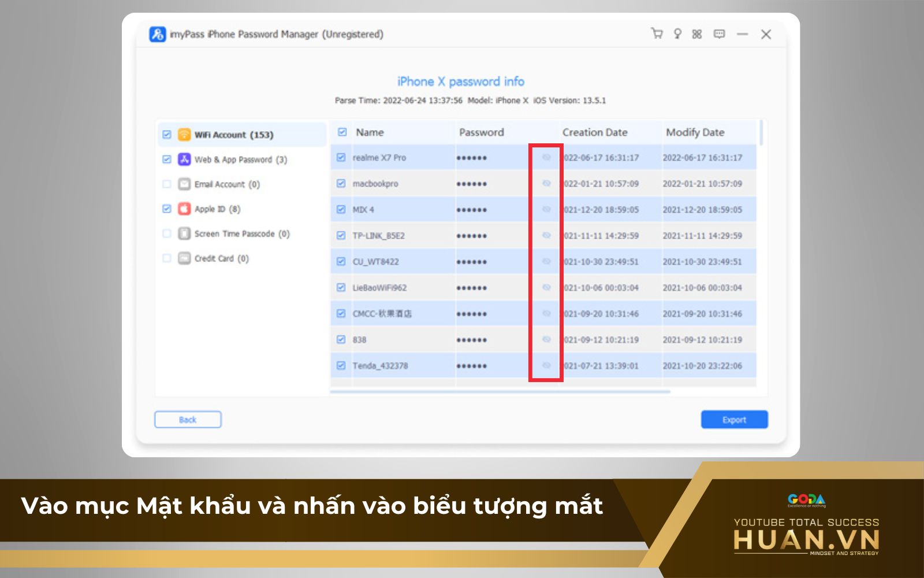Screen dimensions: 924x578
Task: Uncheck the 838 row checkbox
Action: coord(341,339)
